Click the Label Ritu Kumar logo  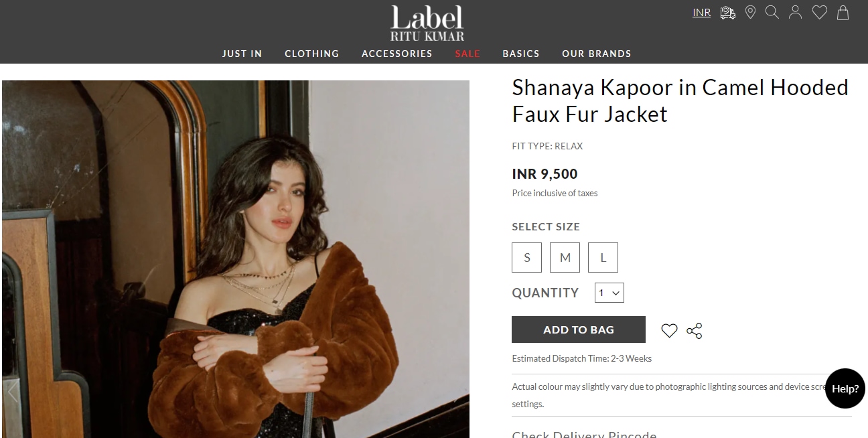click(427, 23)
